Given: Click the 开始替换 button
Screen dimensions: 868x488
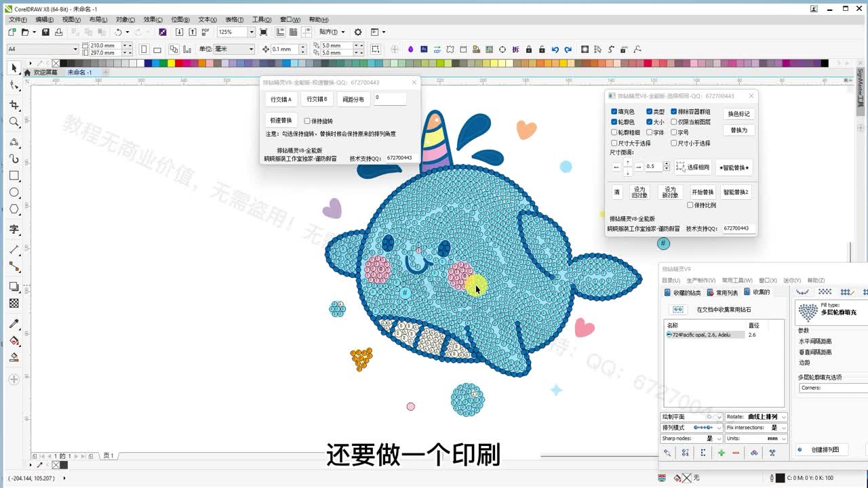Looking at the screenshot, I should pos(703,192).
